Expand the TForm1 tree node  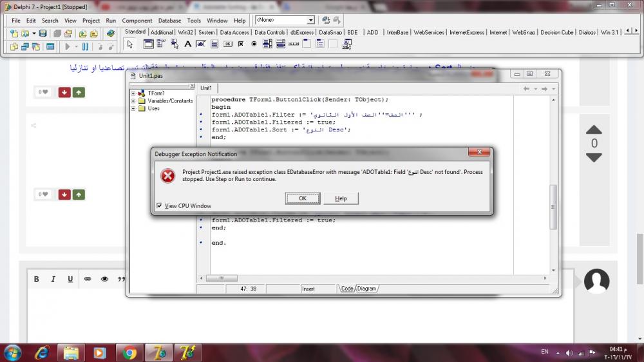pyautogui.click(x=133, y=93)
